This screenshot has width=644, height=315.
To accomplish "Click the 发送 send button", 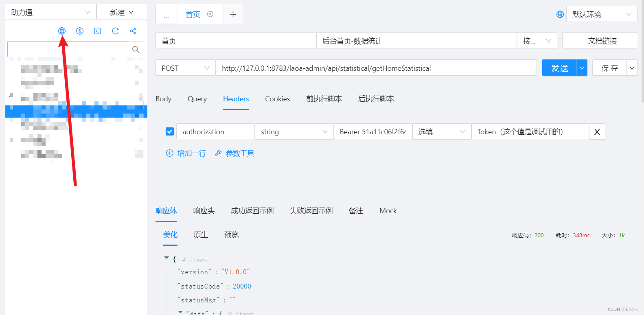I will pos(559,68).
